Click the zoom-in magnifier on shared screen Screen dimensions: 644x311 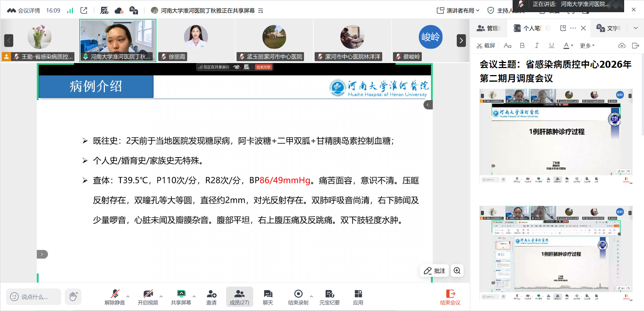click(457, 271)
